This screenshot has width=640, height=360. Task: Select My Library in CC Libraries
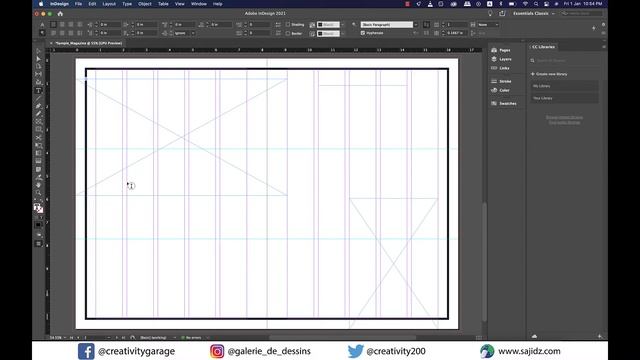click(564, 86)
